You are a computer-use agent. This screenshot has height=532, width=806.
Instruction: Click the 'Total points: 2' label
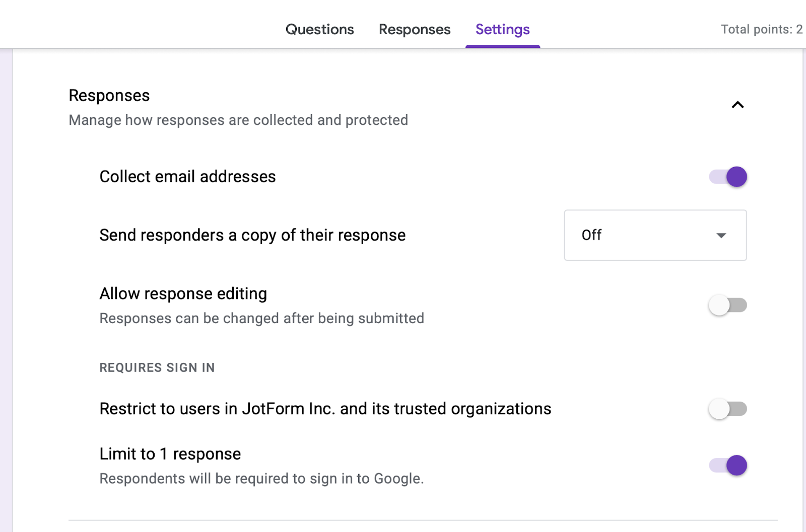[x=761, y=29]
